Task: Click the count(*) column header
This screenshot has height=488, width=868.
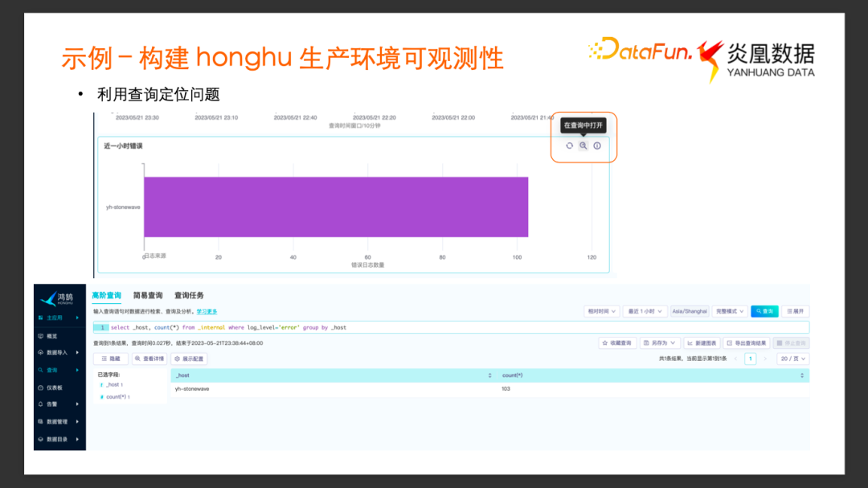Action: tap(653, 375)
